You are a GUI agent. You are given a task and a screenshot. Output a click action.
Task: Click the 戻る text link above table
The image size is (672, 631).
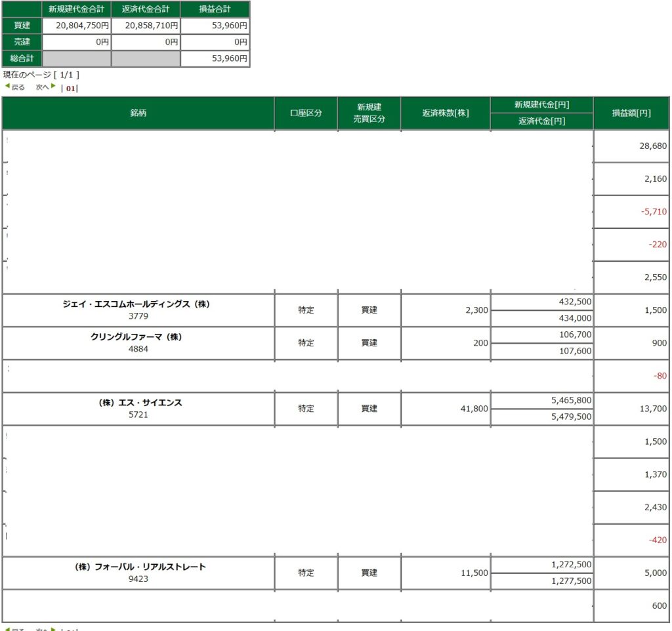pyautogui.click(x=18, y=87)
